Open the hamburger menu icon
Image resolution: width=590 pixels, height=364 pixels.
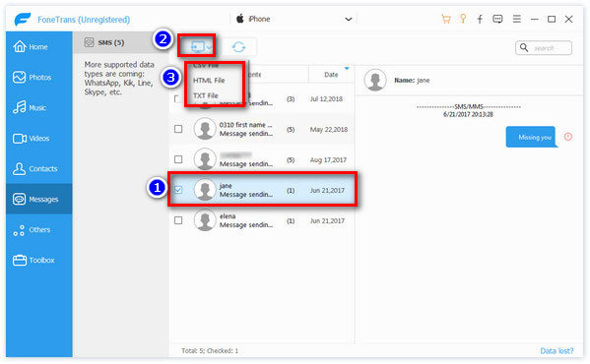tap(517, 19)
